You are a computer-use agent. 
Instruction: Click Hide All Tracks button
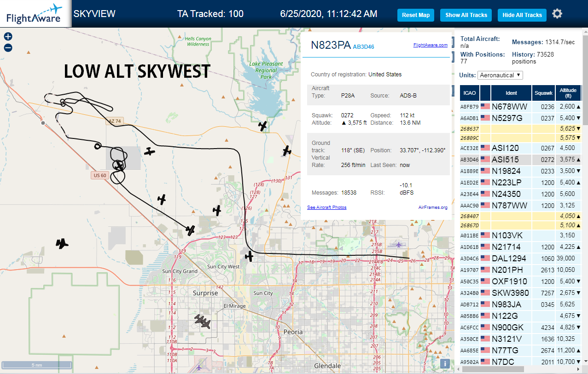coord(522,15)
